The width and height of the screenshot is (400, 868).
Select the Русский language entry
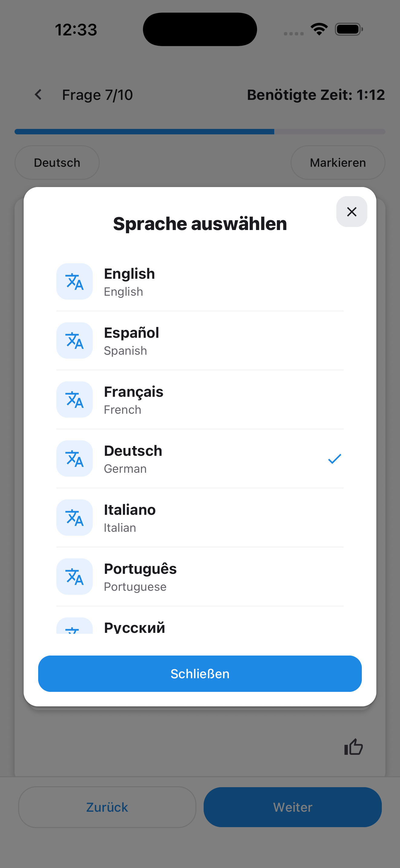point(200,625)
